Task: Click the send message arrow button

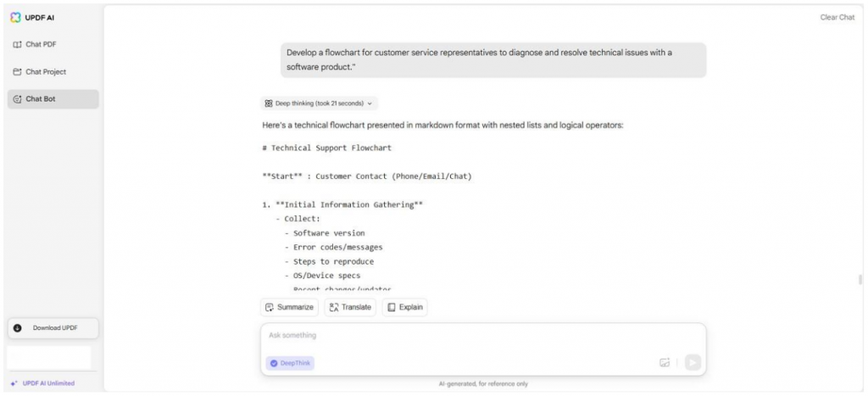Action: (693, 363)
